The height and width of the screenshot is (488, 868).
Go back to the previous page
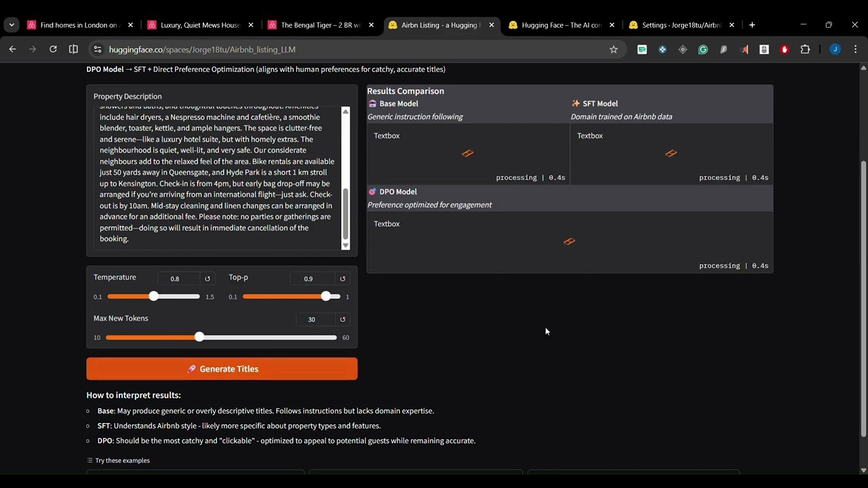(12, 49)
